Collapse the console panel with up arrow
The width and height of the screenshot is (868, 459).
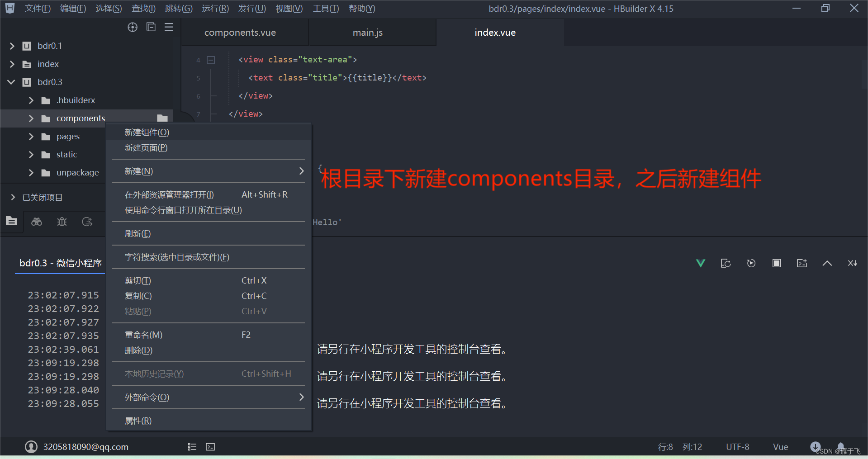(827, 263)
